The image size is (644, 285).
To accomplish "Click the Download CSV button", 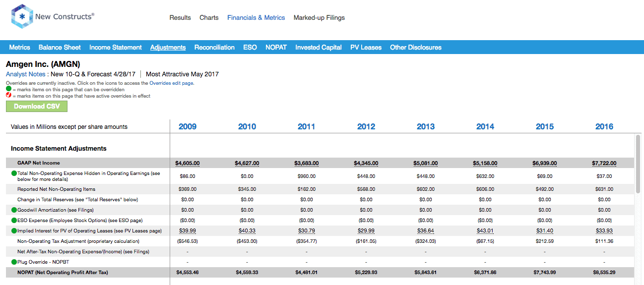I will pyautogui.click(x=37, y=107).
